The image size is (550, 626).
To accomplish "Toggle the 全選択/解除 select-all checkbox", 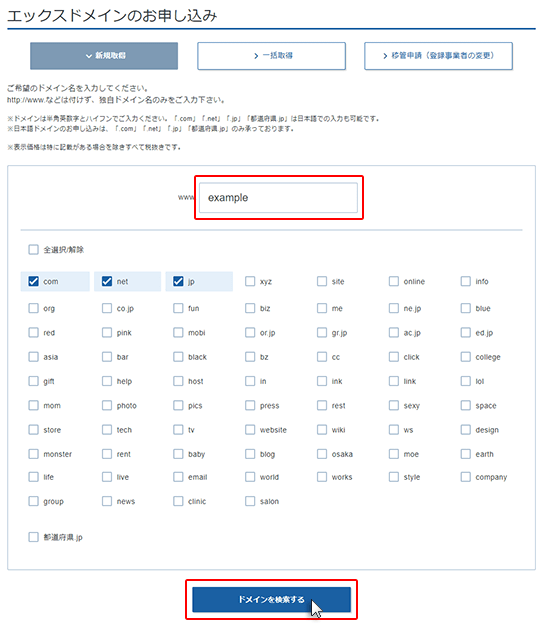I will [34, 250].
